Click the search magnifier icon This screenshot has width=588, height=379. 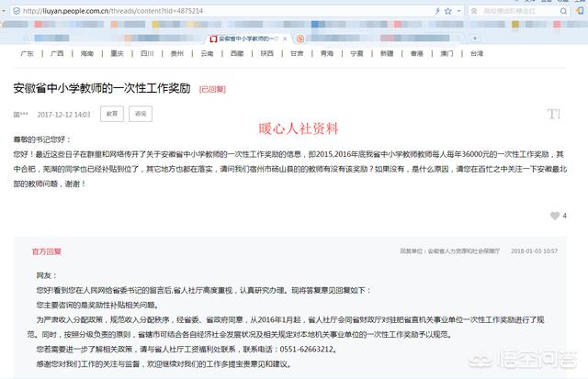pyautogui.click(x=563, y=11)
